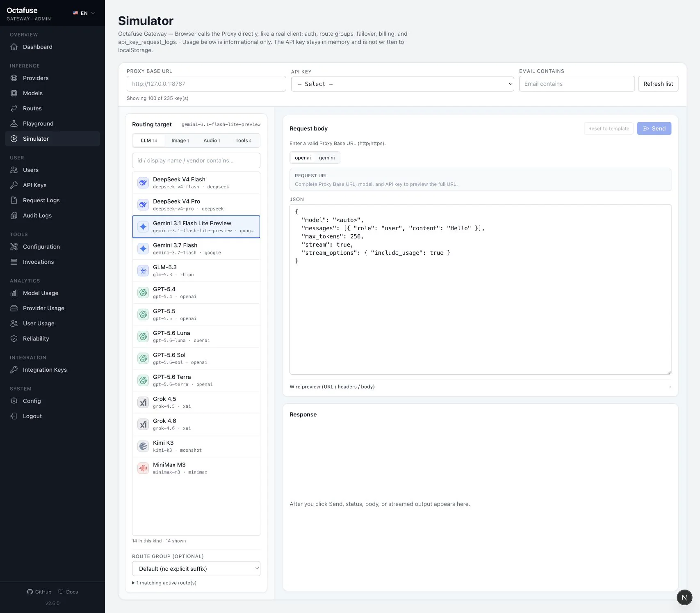
Task: Select the GLM-5.3 model row
Action: (196, 270)
